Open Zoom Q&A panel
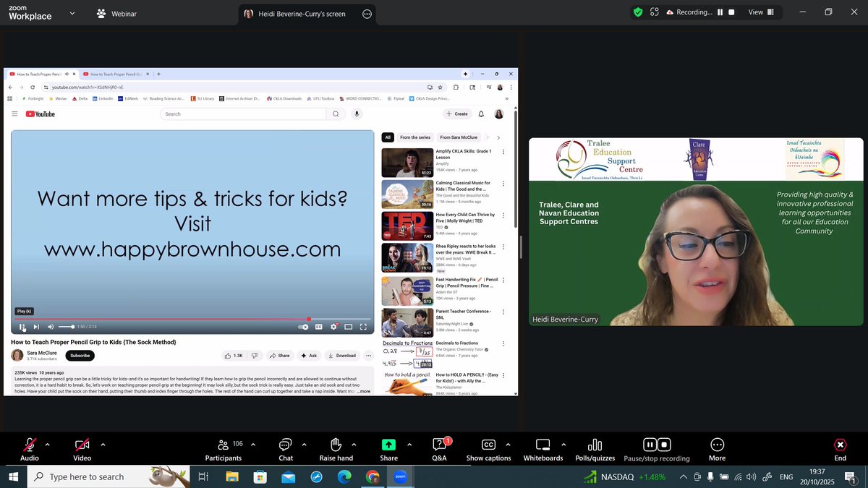 click(x=439, y=449)
